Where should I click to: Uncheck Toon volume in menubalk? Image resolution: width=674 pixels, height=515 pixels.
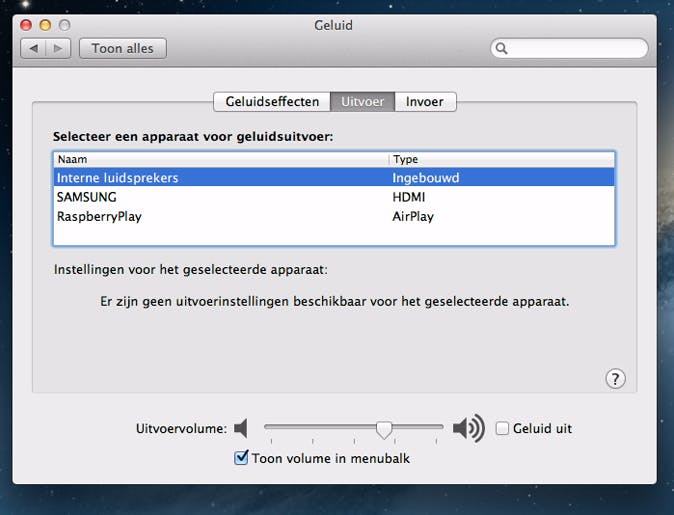click(241, 457)
